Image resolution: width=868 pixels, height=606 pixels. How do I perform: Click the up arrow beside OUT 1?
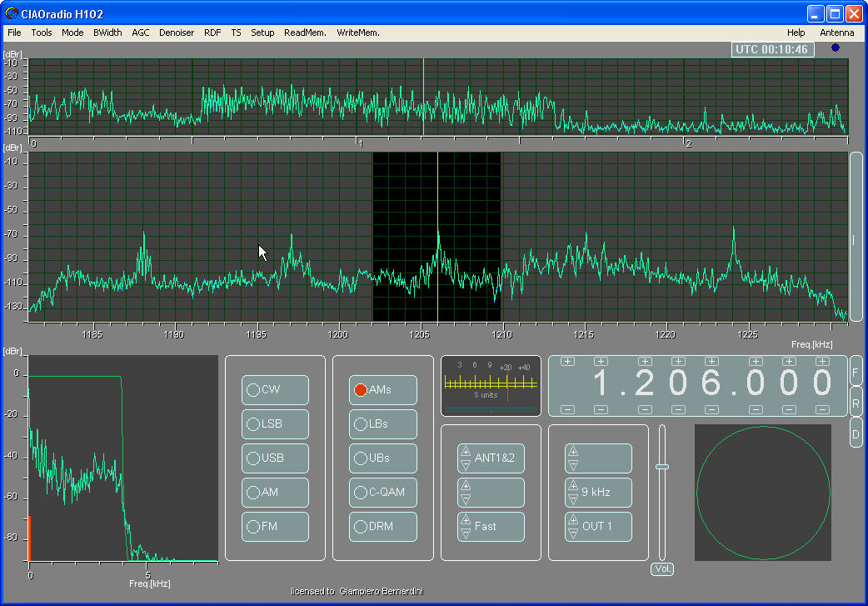[573, 520]
